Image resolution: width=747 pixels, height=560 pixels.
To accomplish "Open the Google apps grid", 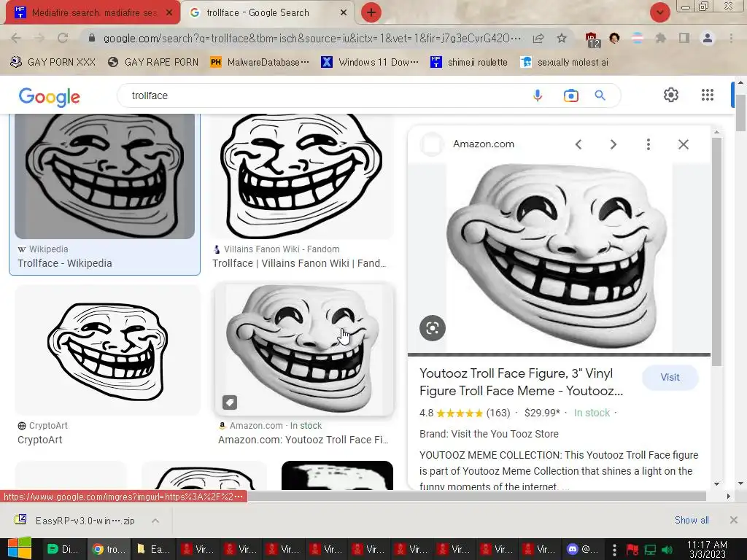I will coord(708,95).
